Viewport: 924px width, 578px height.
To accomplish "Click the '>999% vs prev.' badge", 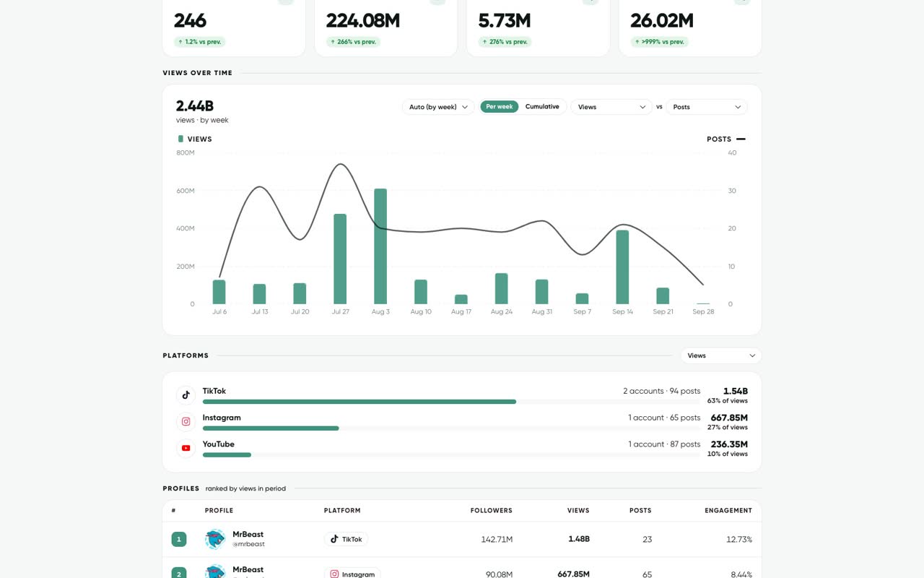I will pos(659,42).
